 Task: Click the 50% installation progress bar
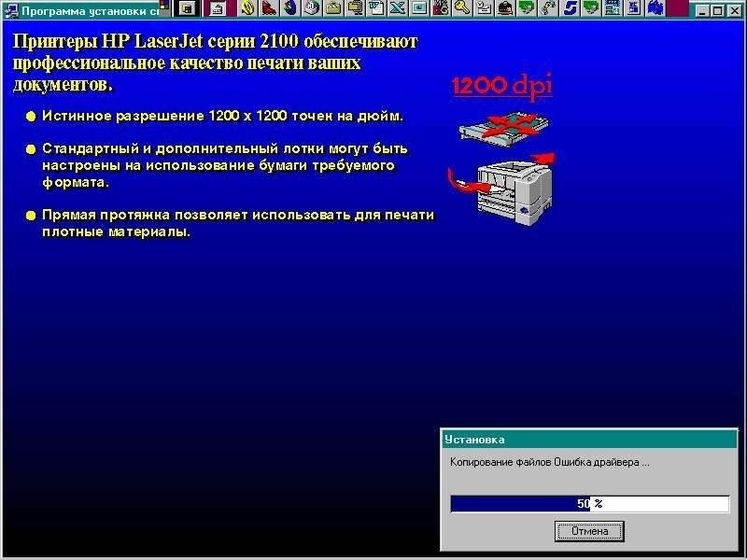point(589,504)
